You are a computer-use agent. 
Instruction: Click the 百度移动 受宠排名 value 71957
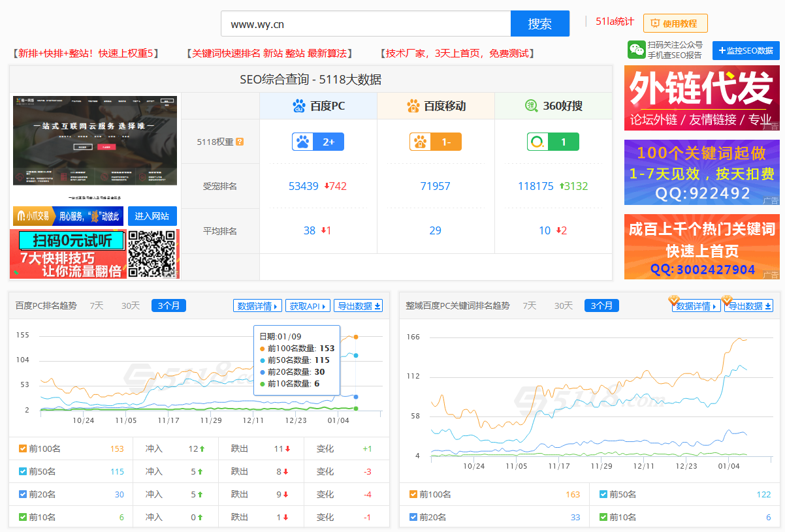coord(436,186)
